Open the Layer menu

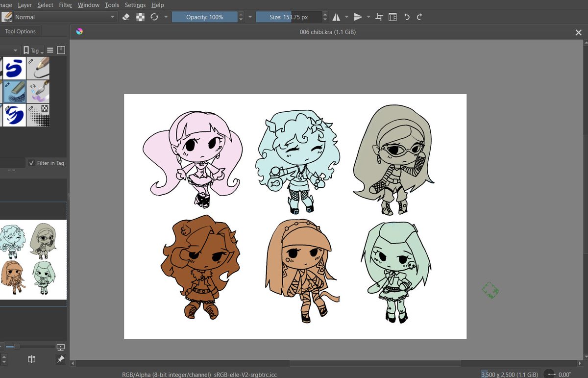(x=24, y=5)
